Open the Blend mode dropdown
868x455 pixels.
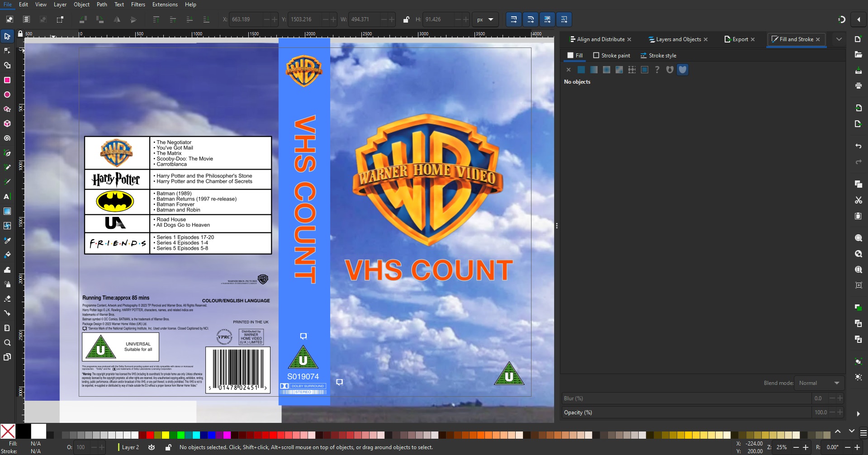(x=819, y=383)
